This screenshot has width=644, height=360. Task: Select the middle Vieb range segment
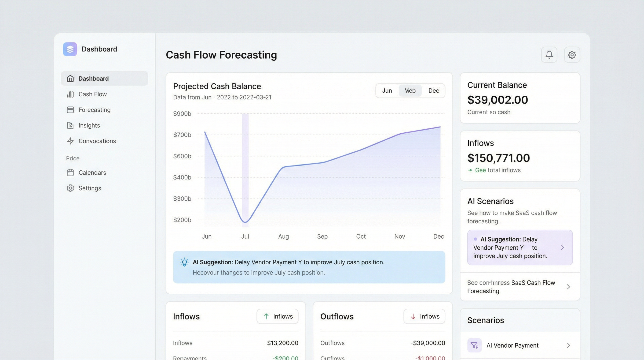[x=410, y=91]
